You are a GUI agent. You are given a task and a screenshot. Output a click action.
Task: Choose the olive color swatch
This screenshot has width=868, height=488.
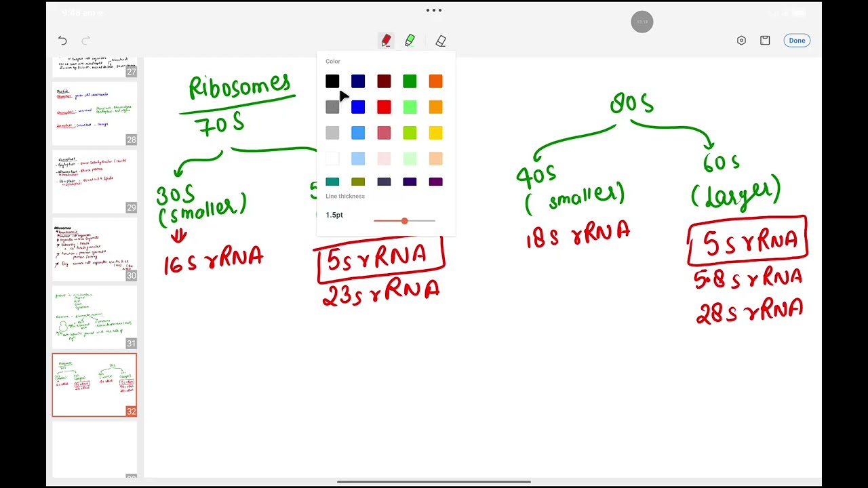point(358,182)
